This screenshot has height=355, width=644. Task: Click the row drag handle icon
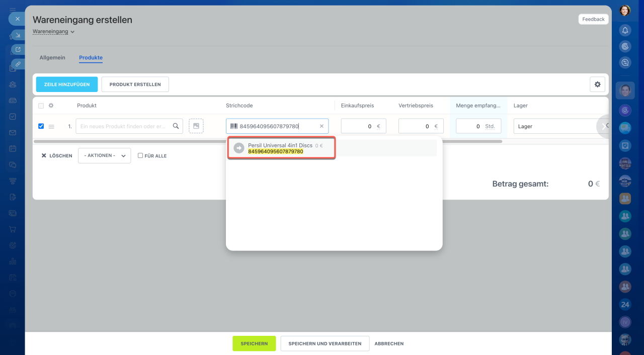[51, 126]
